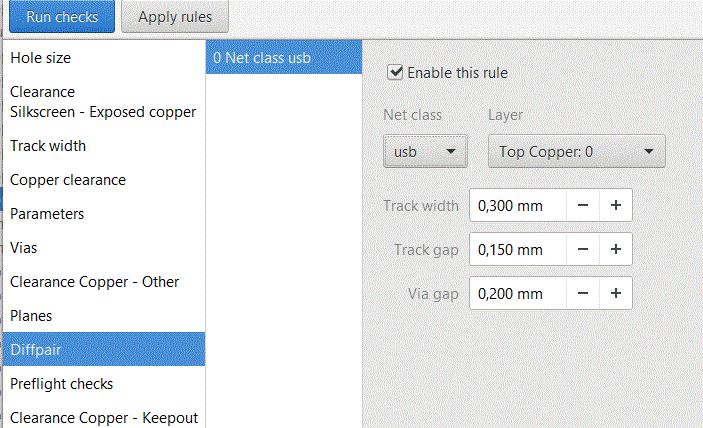Increase Via gap with plus button

(x=616, y=294)
